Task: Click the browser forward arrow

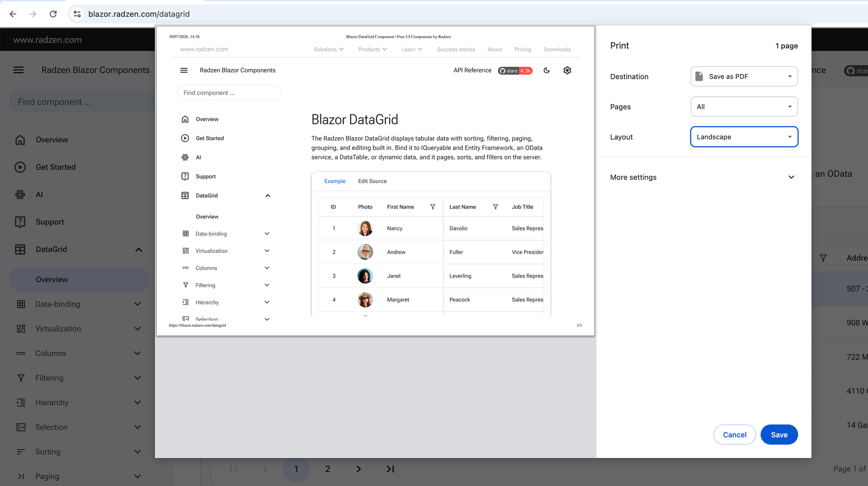Action: click(x=33, y=14)
